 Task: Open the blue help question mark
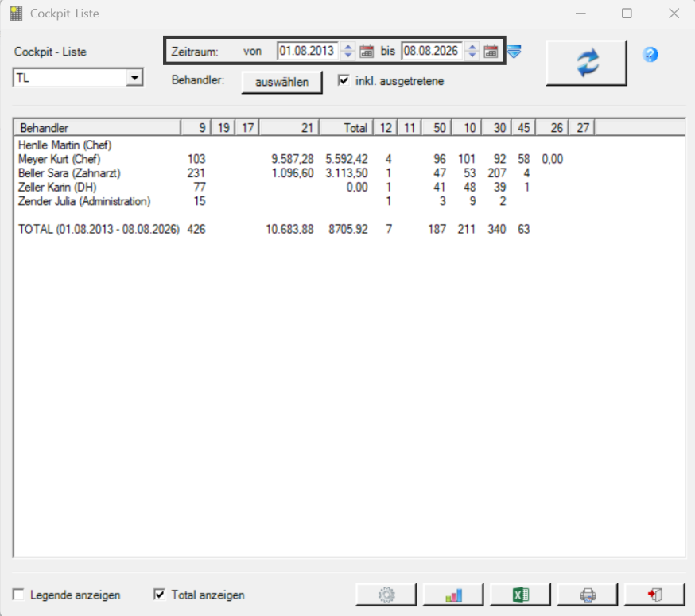[x=650, y=55]
